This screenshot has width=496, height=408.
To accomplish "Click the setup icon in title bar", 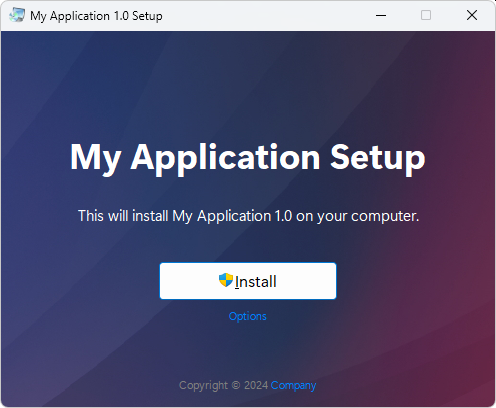I will (x=17, y=15).
